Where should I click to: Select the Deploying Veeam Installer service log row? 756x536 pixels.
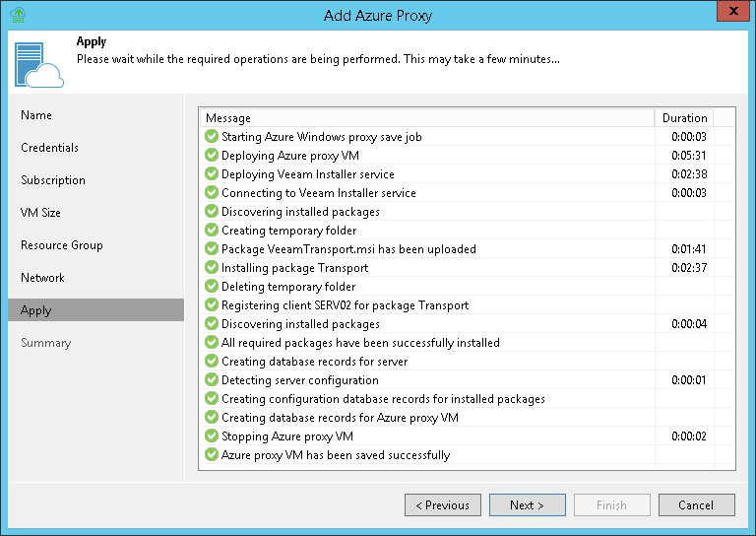point(307,174)
